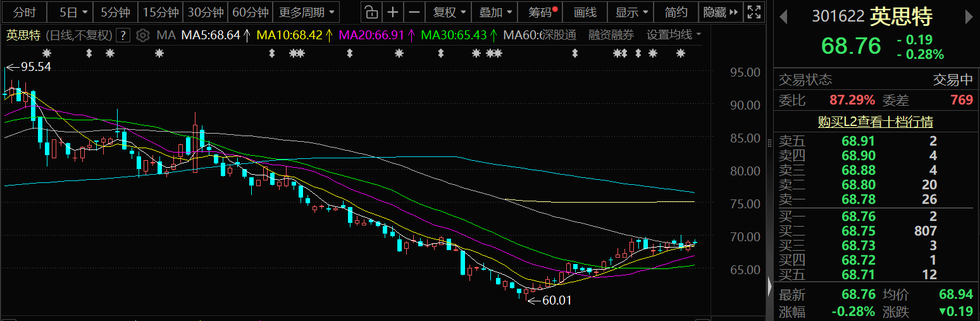Expand the 复权 adjustment dropdown
The height and width of the screenshot is (321, 980).
coord(449,12)
